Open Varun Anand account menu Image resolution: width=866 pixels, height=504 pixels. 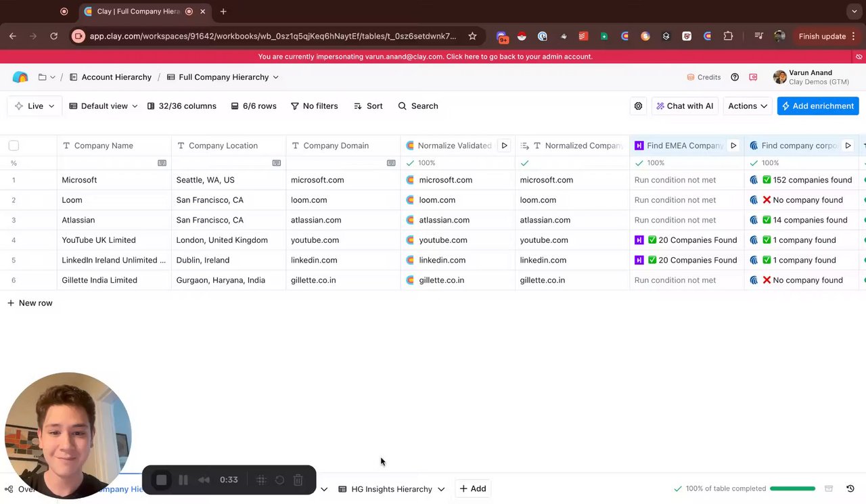click(x=812, y=77)
